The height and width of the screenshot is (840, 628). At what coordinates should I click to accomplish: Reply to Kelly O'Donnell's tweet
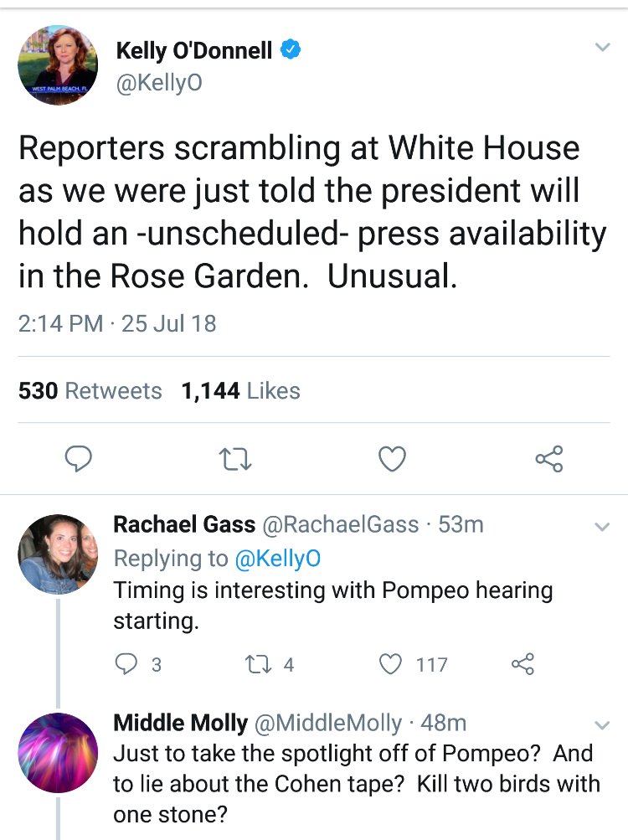pyautogui.click(x=80, y=458)
